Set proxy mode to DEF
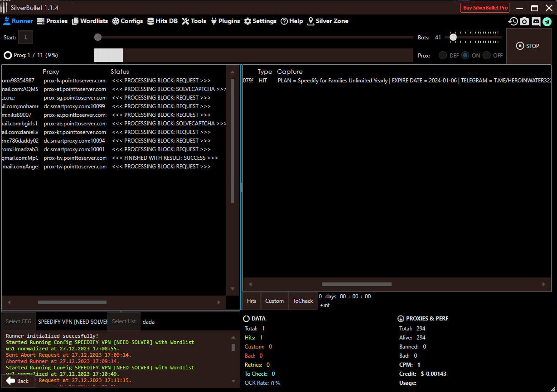The image size is (557, 392). pyautogui.click(x=442, y=55)
